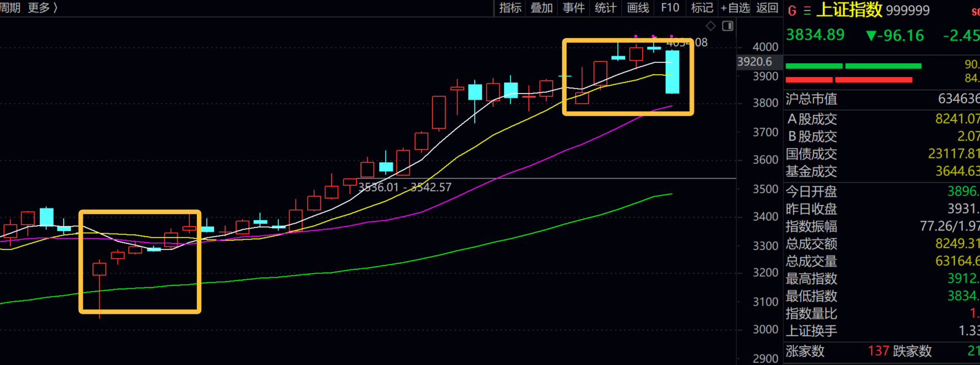
Task: Click the large cyan candlestick at chart's right end
Action: (672, 72)
